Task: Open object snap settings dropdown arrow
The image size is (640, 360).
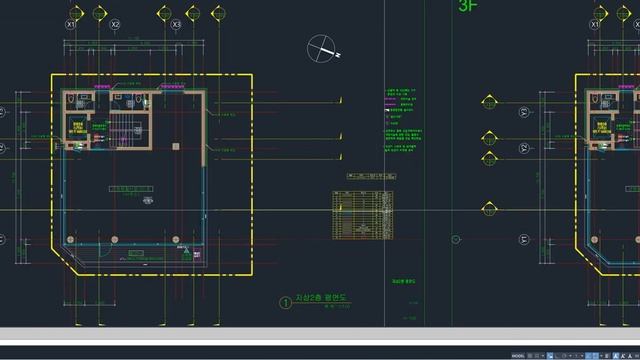Action: [x=601, y=356]
